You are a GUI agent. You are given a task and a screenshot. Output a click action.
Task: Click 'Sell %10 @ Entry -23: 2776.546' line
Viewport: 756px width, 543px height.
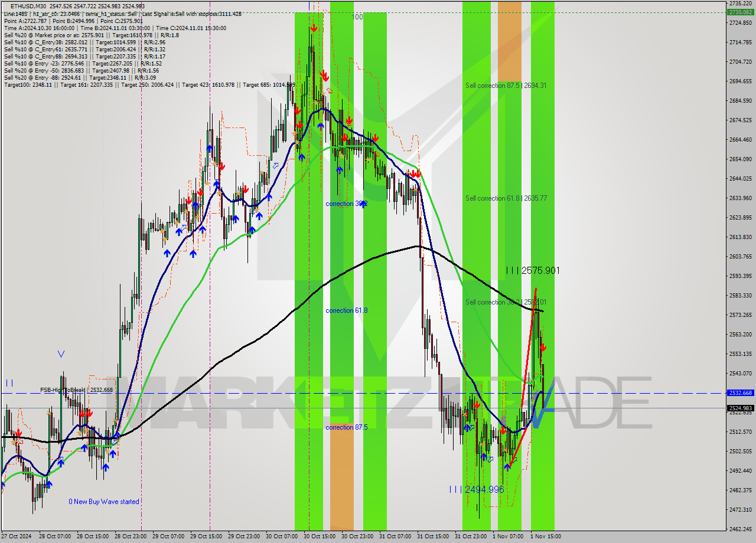point(83,63)
